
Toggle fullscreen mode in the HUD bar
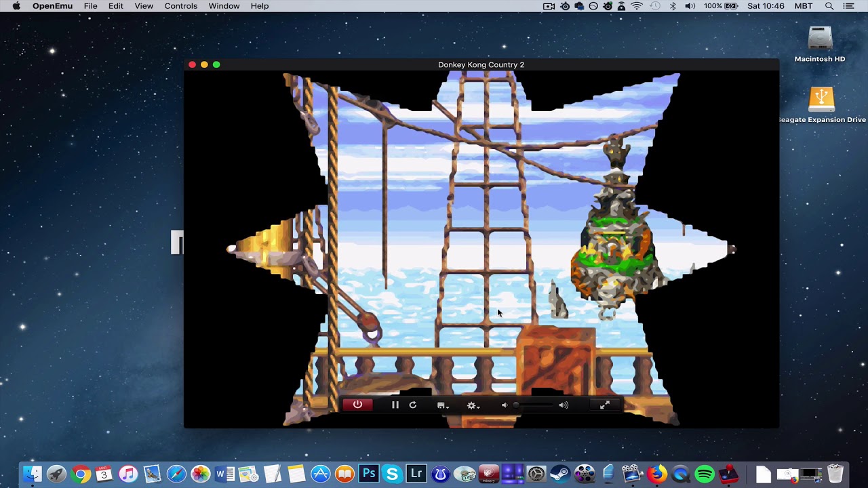[x=605, y=405]
